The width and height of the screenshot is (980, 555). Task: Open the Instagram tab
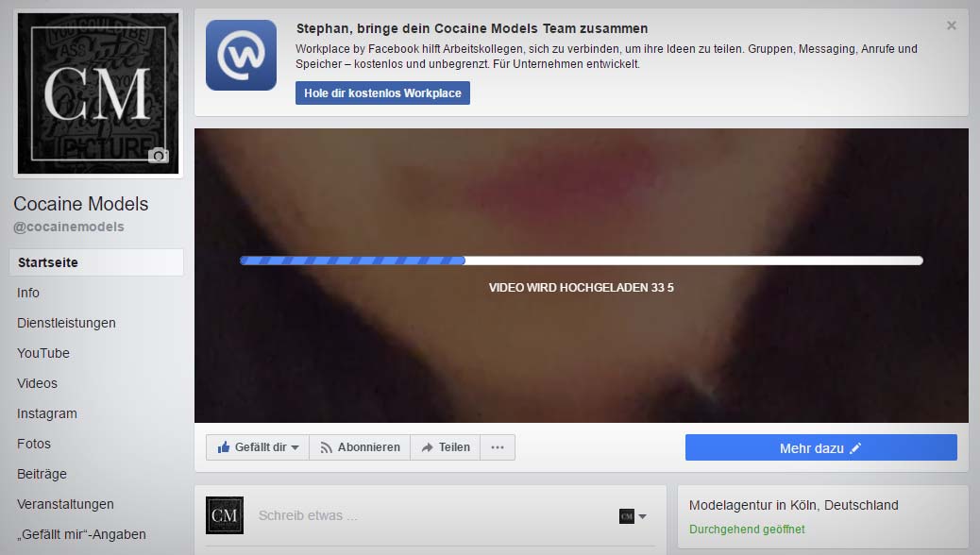click(x=47, y=413)
